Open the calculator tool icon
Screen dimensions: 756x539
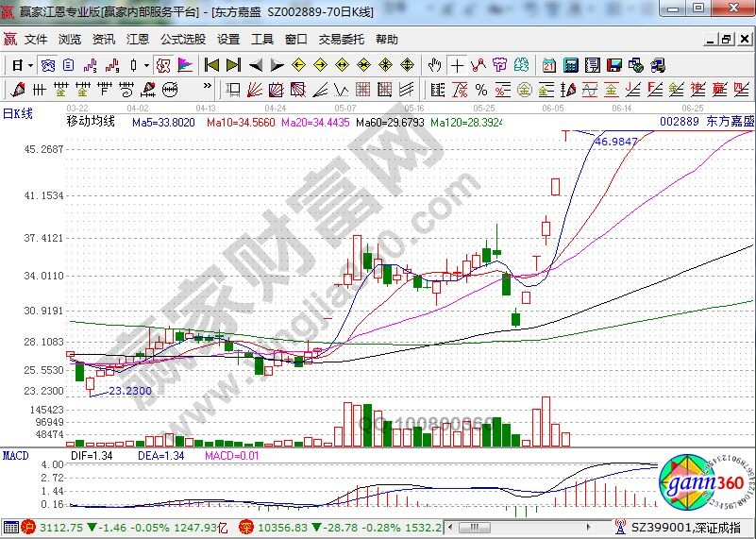click(x=571, y=65)
